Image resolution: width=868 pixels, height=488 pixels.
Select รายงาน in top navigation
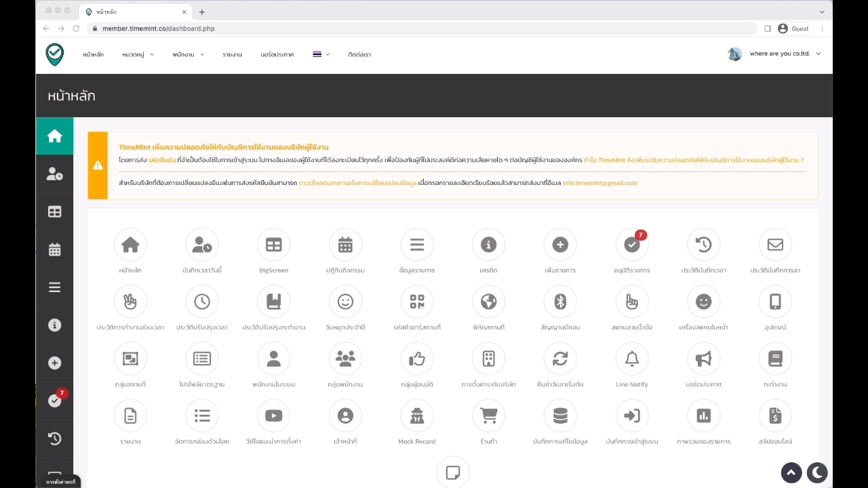click(x=232, y=54)
